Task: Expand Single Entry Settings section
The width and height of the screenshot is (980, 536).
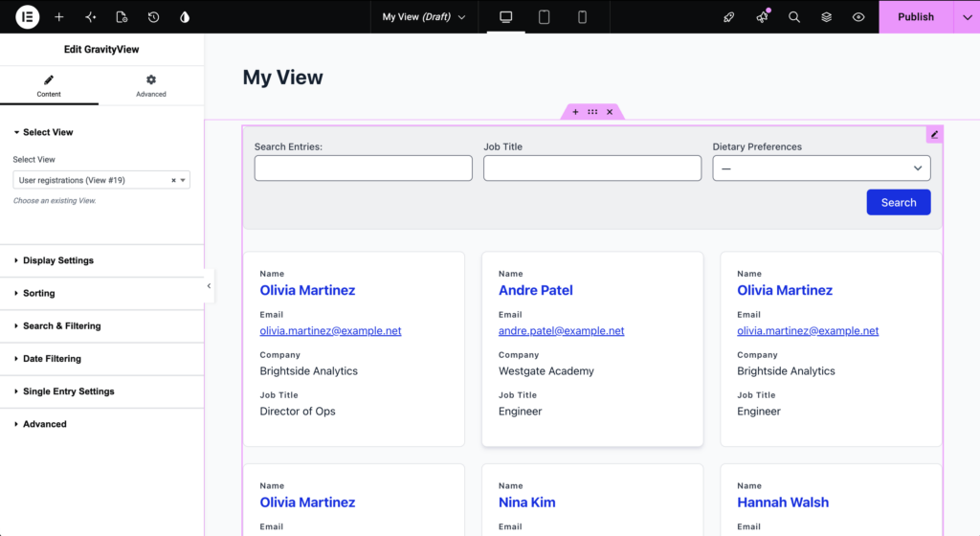Action: point(101,391)
